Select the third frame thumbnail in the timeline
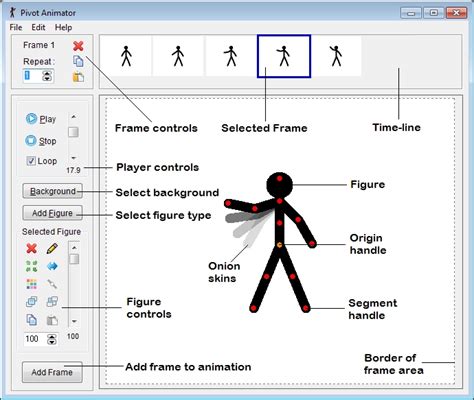The height and width of the screenshot is (400, 474). click(x=231, y=56)
